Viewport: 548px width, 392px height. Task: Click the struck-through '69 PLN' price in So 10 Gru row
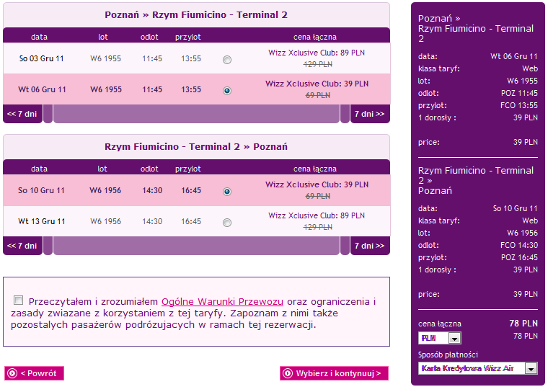click(318, 196)
